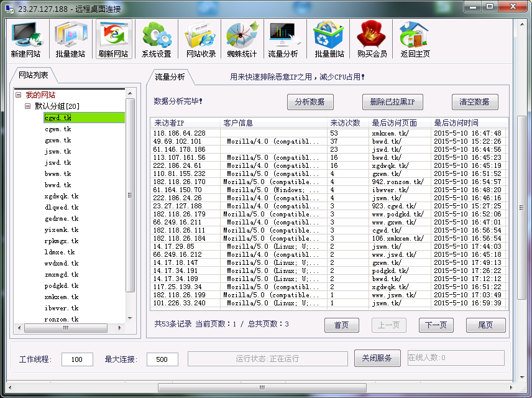The width and height of the screenshot is (532, 398).
Task: Go to 下一页 of records
Action: (435, 325)
